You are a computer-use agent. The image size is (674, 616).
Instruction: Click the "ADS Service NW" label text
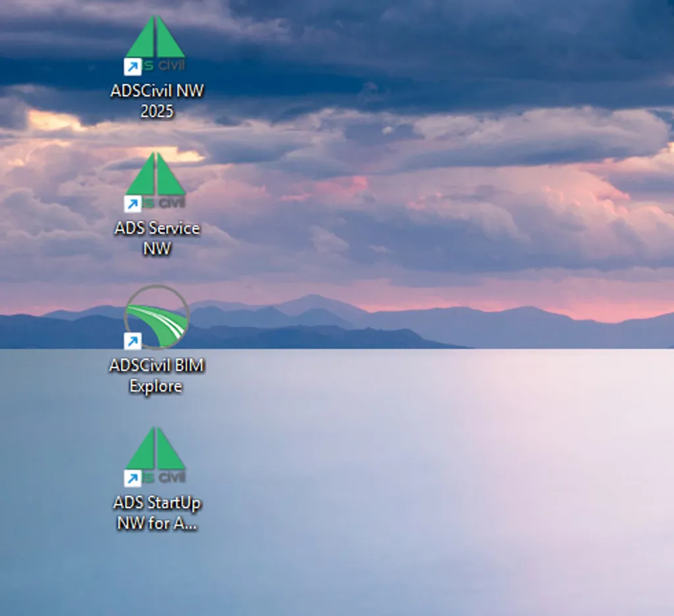tap(157, 238)
